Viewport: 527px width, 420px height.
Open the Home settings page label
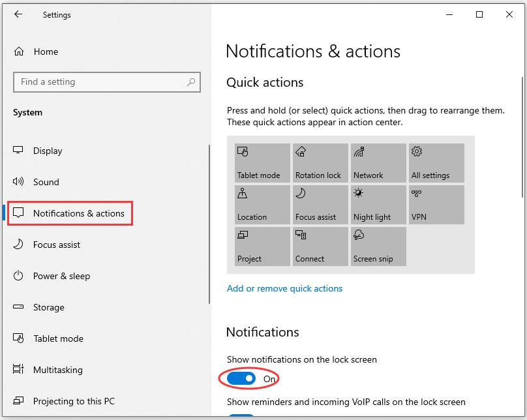click(46, 52)
